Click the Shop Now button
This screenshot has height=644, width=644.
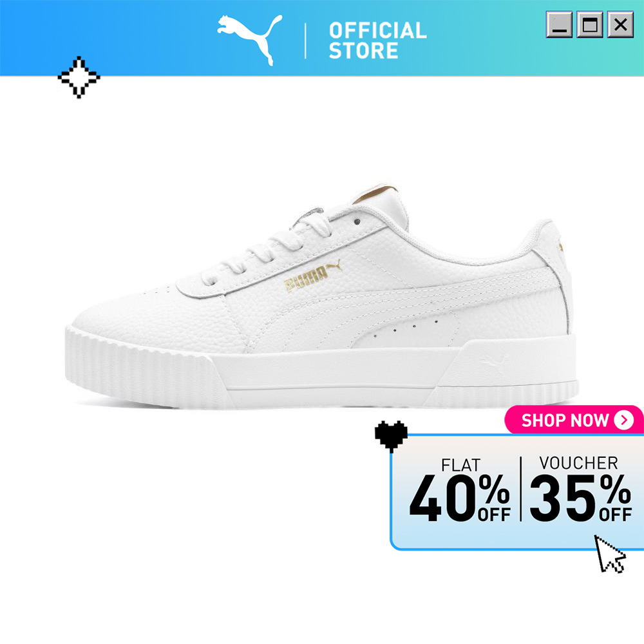574,420
